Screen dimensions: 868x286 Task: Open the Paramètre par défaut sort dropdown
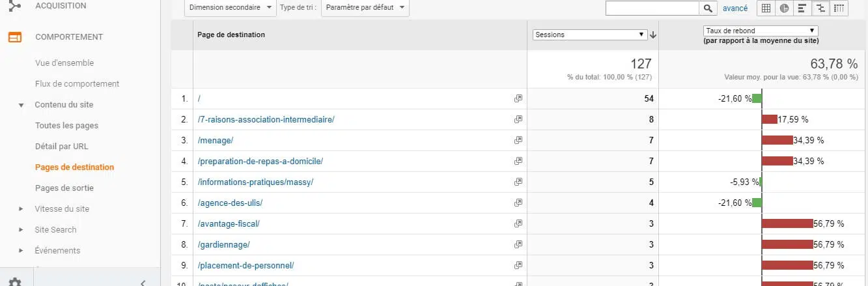(x=367, y=8)
